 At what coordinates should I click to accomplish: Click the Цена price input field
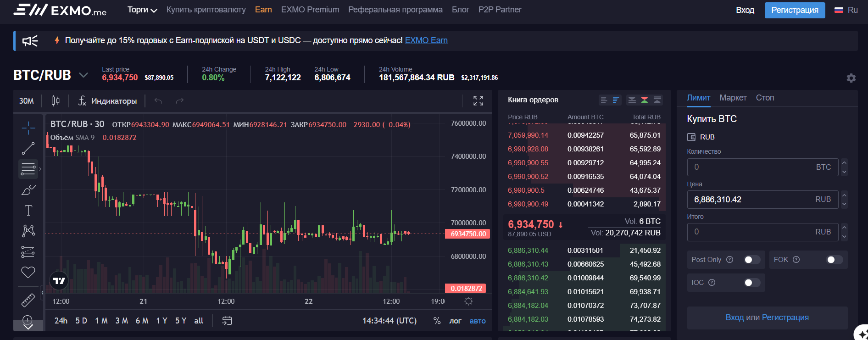point(752,200)
